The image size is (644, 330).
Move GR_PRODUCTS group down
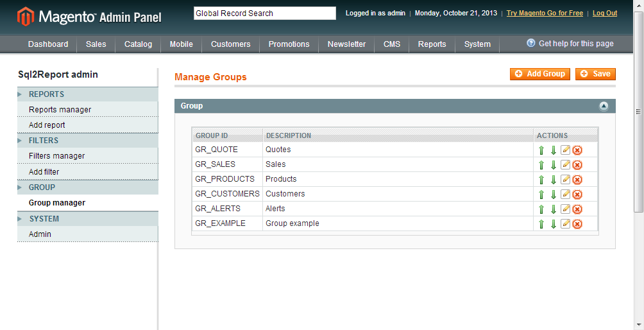tap(553, 180)
